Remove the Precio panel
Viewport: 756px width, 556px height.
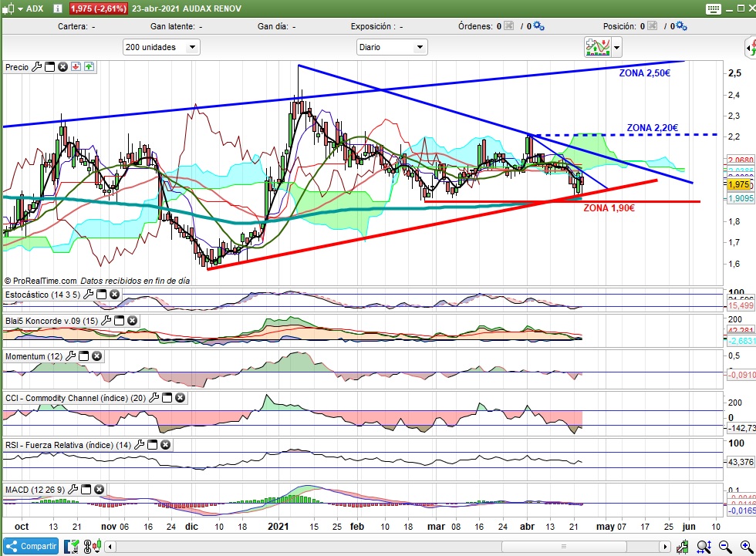[62, 67]
